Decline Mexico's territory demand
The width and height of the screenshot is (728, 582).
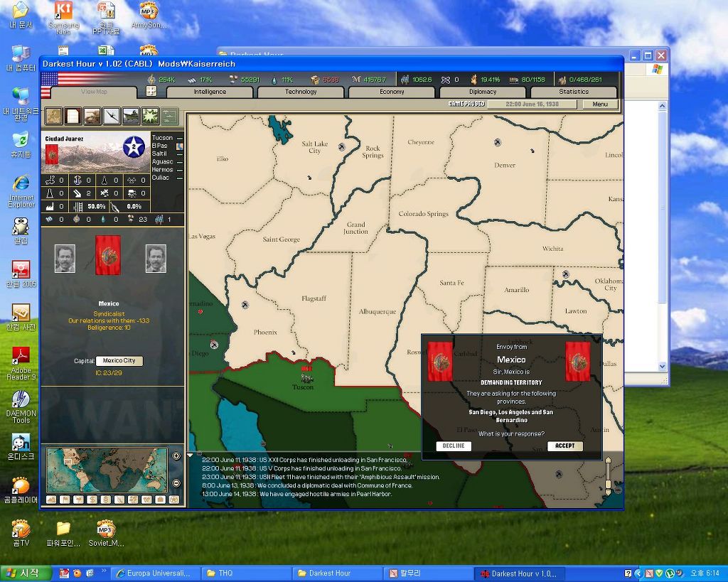click(x=454, y=446)
